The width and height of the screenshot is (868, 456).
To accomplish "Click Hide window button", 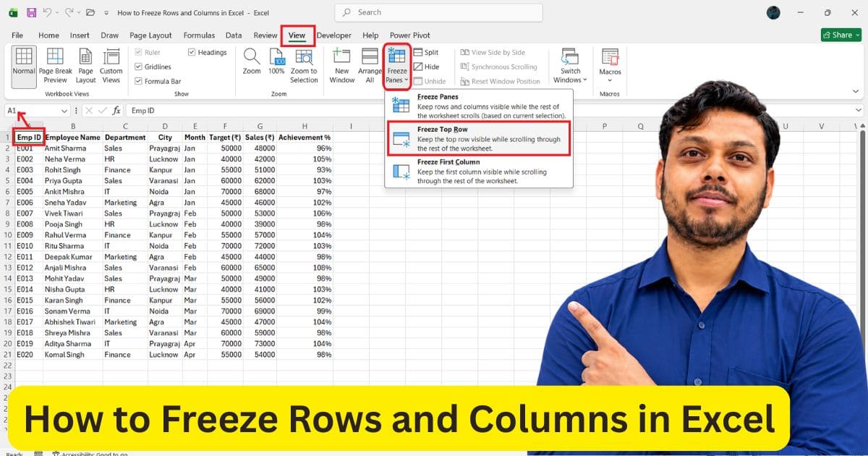I will click(x=426, y=67).
